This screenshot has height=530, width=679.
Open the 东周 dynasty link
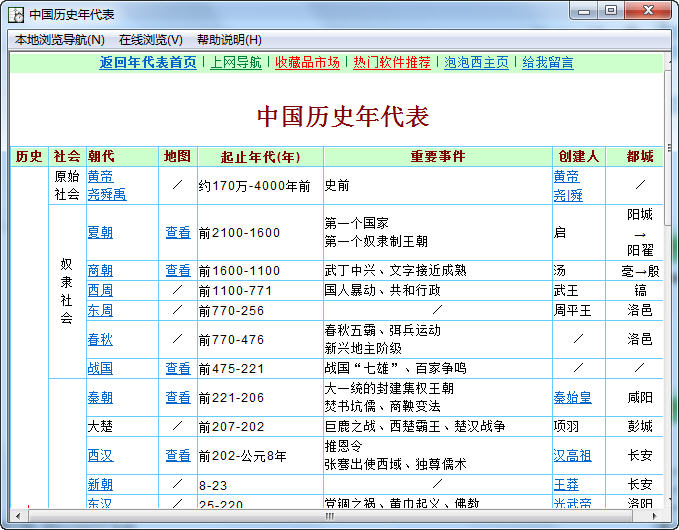click(100, 310)
